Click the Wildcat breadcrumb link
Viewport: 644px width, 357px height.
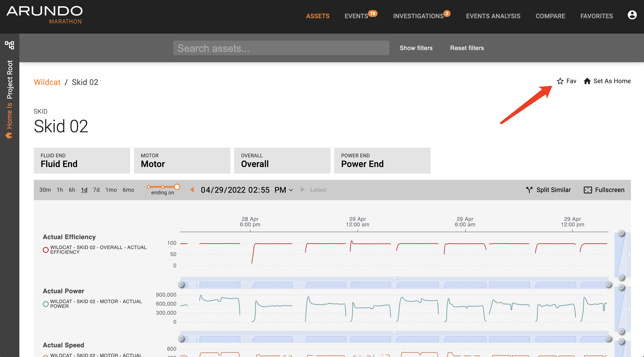tap(47, 82)
